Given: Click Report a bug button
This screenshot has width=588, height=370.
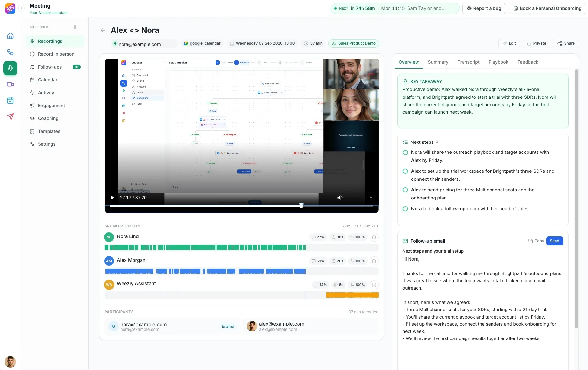Looking at the screenshot, I should (484, 8).
